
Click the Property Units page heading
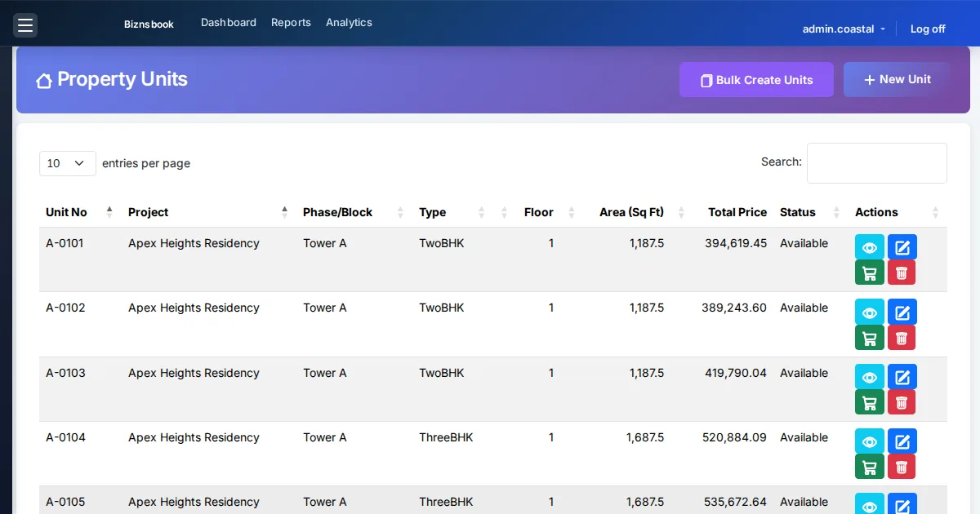point(112,79)
